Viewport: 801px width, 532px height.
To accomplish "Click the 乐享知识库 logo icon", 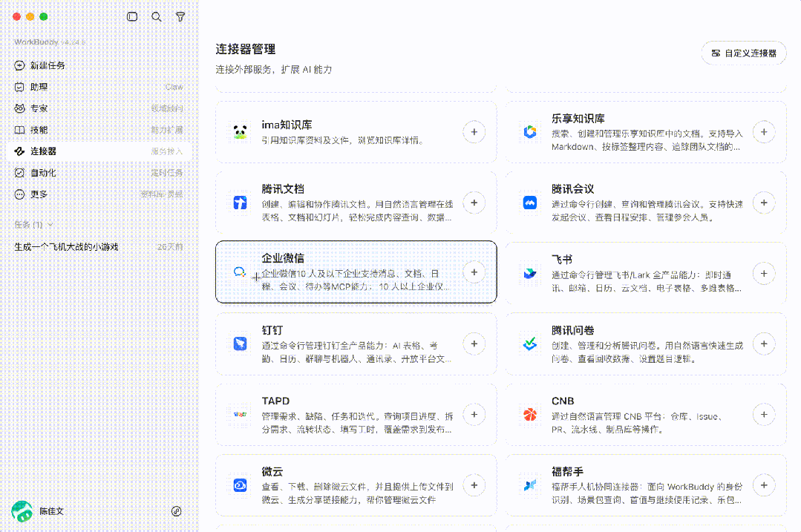I will point(530,132).
